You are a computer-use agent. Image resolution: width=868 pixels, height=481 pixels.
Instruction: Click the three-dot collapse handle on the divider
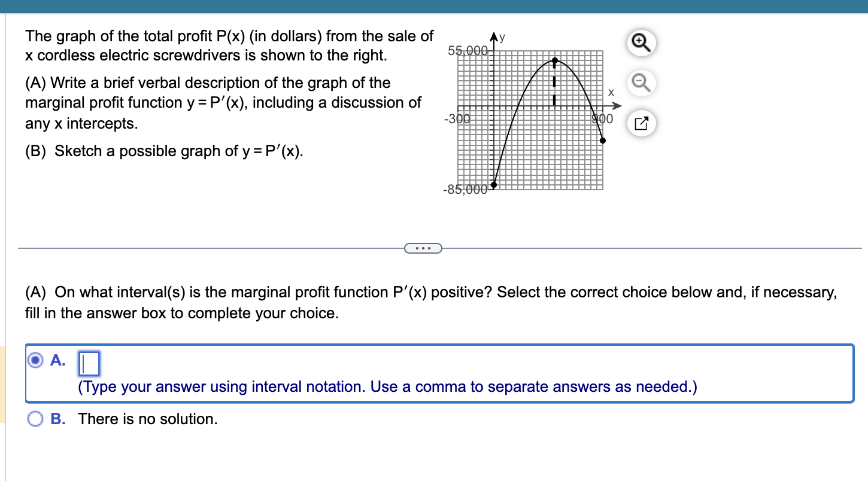point(423,248)
